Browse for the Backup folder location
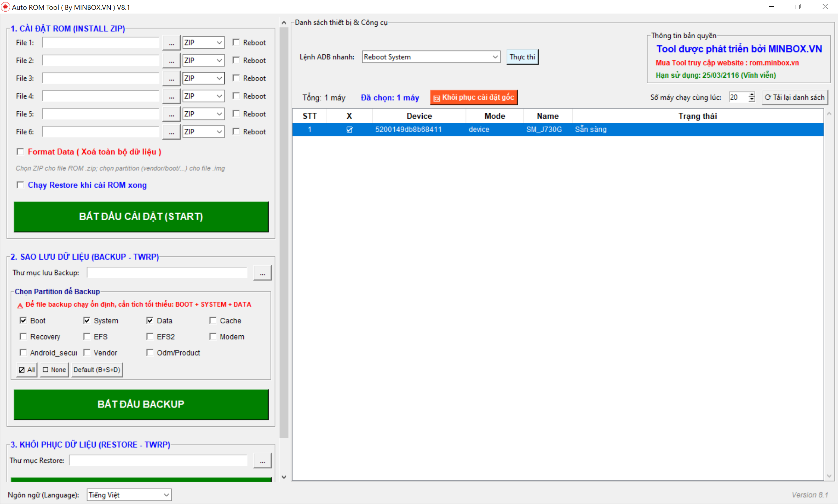Screen dimensions: 838x504 point(262,273)
